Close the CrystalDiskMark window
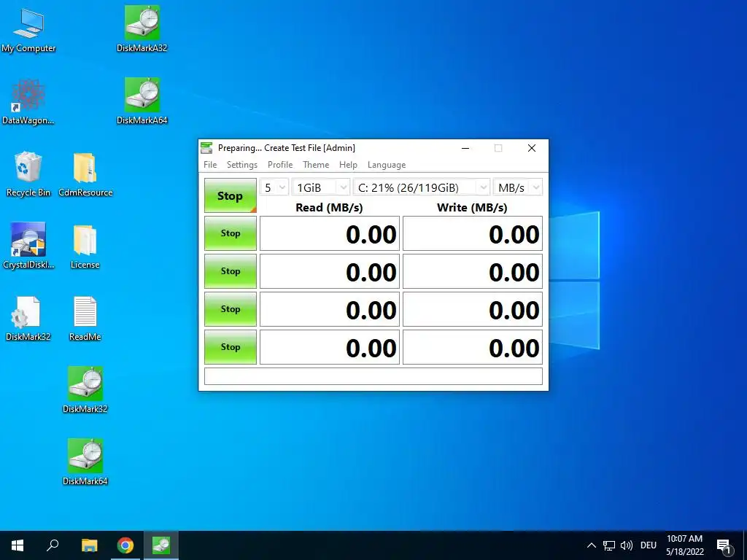The image size is (747, 560). (x=532, y=148)
